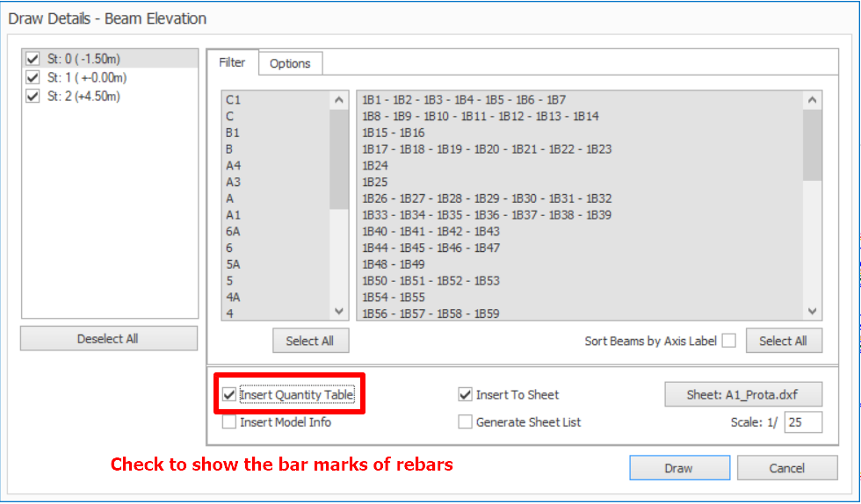Click the Draw button
Image resolution: width=861 pixels, height=504 pixels.
pos(678,468)
